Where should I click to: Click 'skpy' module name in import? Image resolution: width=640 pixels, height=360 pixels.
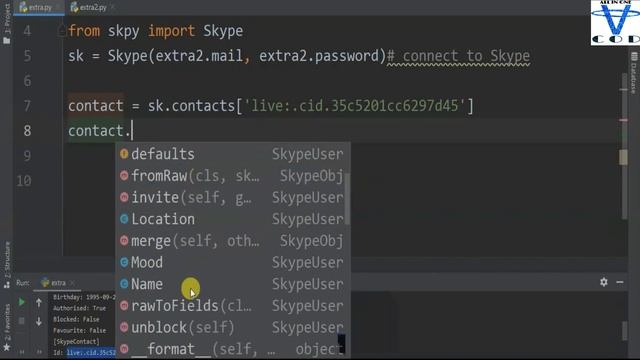[x=123, y=31]
